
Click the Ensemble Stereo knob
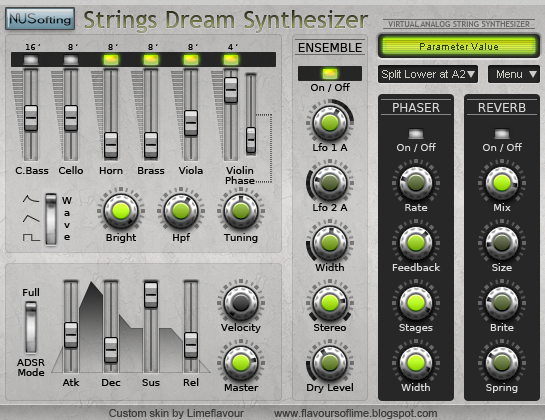[330, 303]
